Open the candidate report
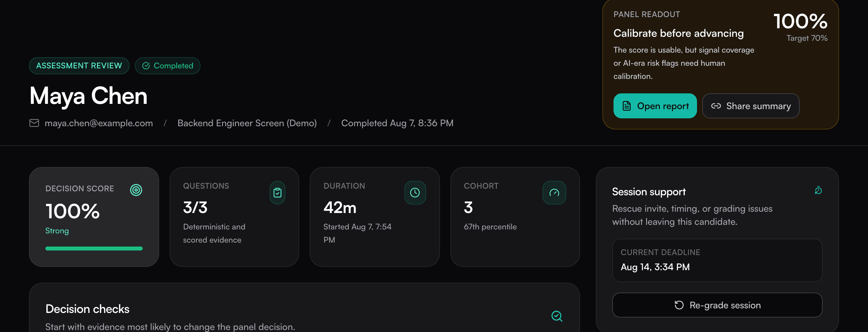868x332 pixels. (x=655, y=106)
